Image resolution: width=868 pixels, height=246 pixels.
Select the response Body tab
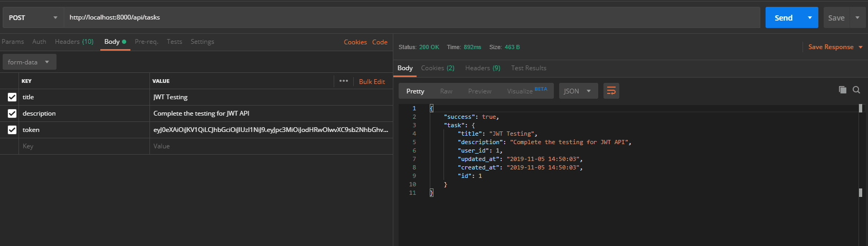coord(405,68)
